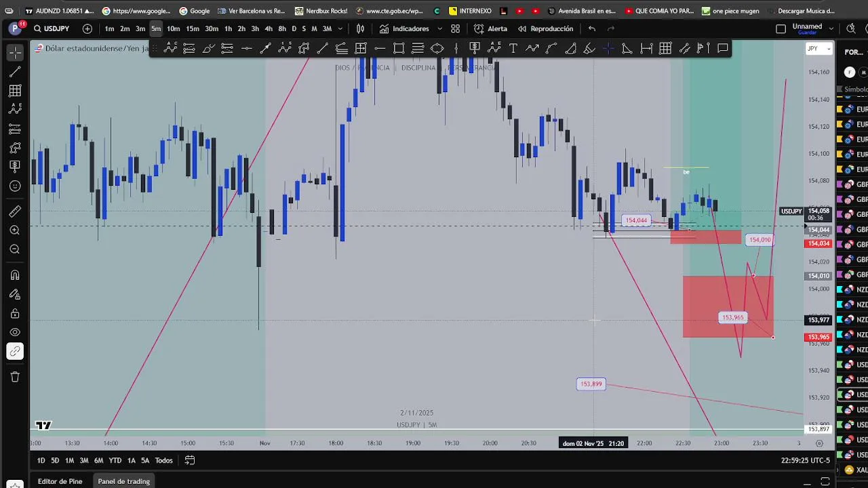Select the arrow line tool in favorites toolbar
The image size is (868, 488).
coord(265,48)
